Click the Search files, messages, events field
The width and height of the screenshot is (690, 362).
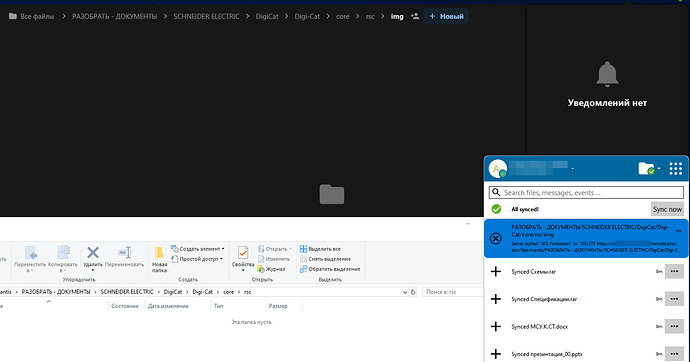point(586,193)
